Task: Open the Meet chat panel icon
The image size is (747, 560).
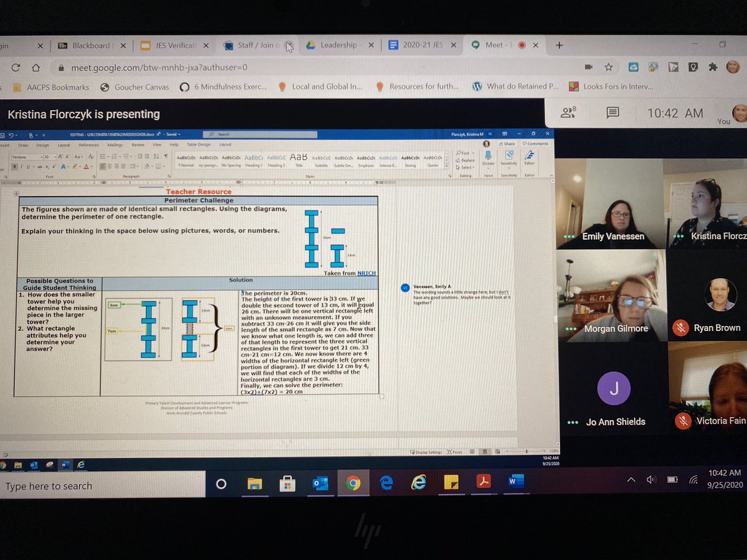Action: click(x=613, y=112)
